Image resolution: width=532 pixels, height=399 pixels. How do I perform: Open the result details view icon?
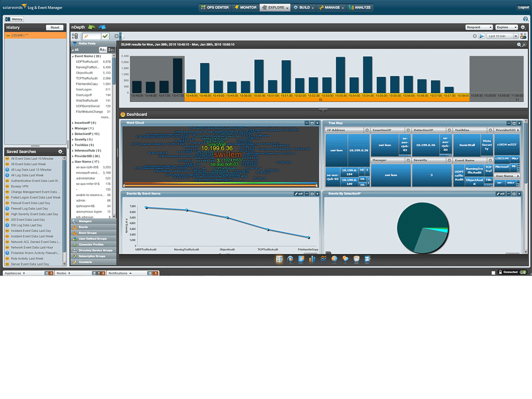click(x=357, y=259)
